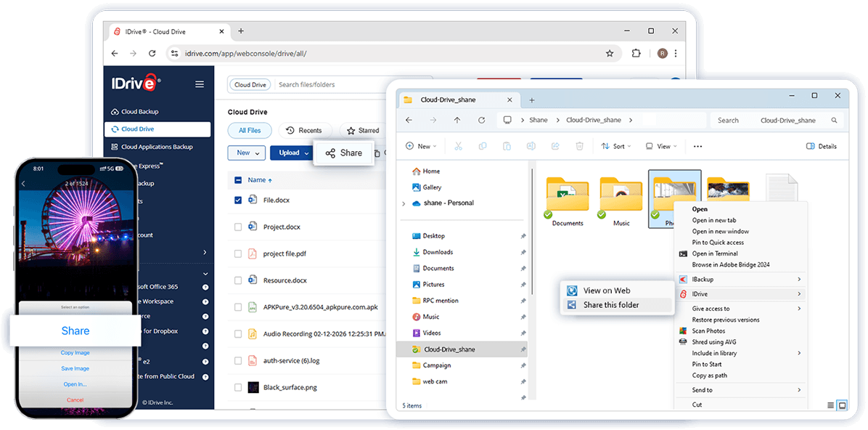The height and width of the screenshot is (430, 868).
Task: Choose View on Web from IDrive submenu
Action: click(x=617, y=291)
